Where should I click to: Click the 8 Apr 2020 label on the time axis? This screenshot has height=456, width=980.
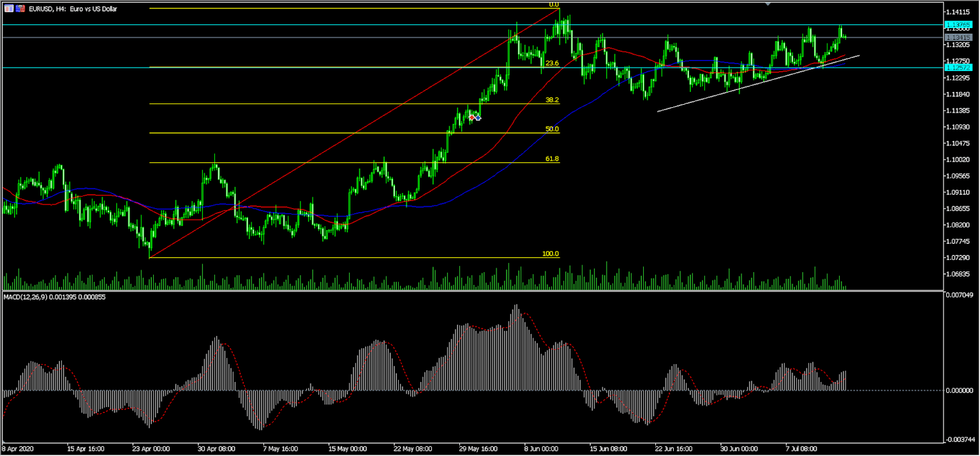click(x=18, y=449)
